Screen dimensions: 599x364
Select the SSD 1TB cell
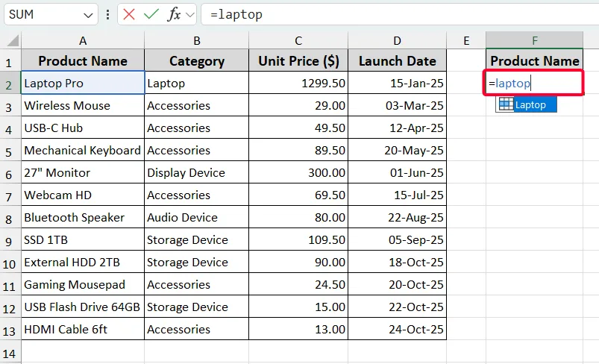(83, 239)
